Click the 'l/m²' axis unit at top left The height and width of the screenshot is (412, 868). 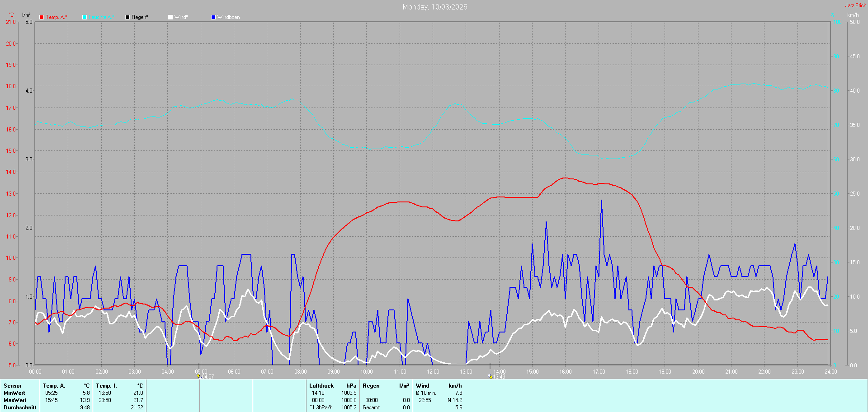(26, 15)
